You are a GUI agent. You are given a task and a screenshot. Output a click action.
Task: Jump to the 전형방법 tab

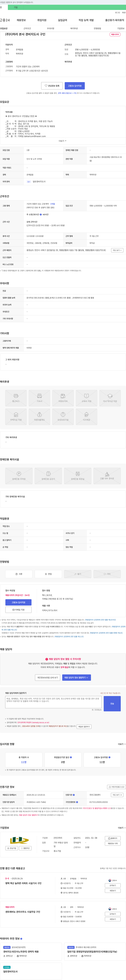(x=97, y=29)
